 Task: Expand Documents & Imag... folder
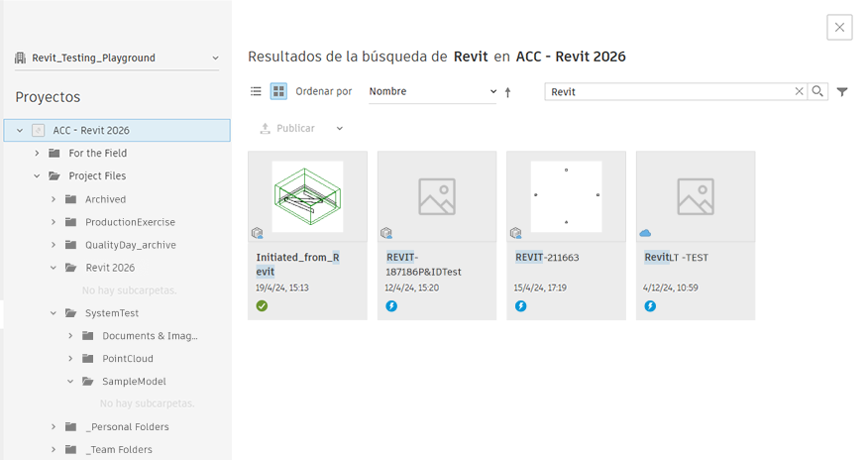click(x=70, y=336)
